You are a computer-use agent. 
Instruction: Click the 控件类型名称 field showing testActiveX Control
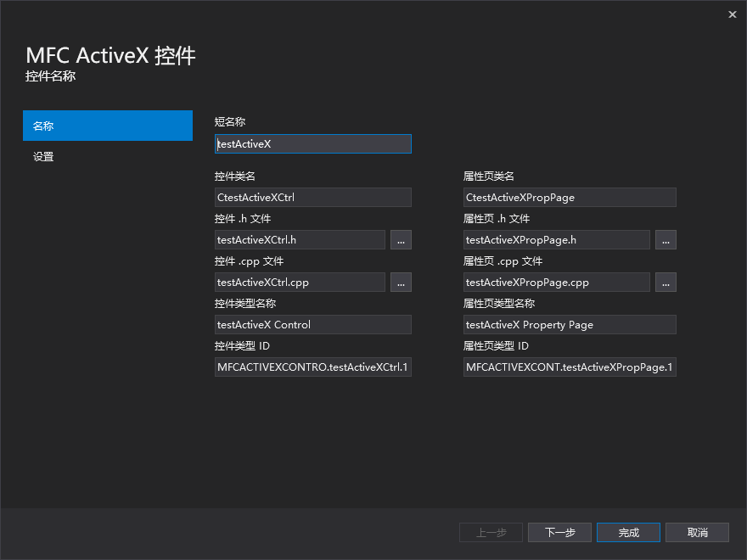312,324
